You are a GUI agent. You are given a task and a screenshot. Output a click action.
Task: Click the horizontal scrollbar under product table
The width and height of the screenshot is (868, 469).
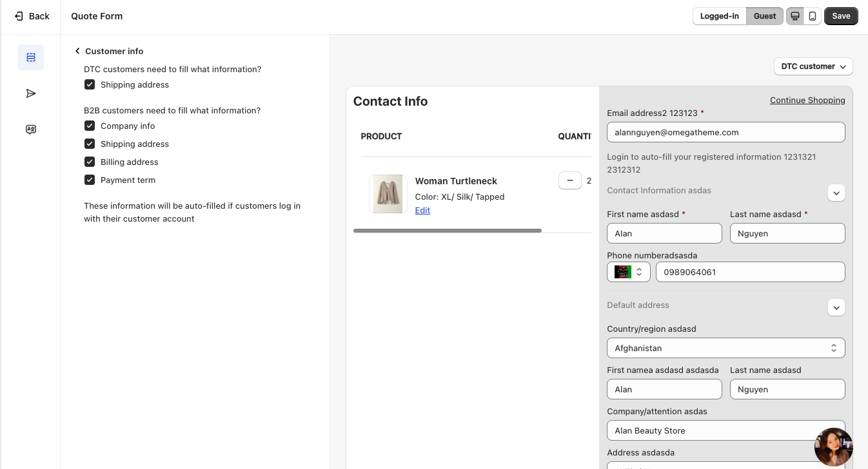point(448,231)
